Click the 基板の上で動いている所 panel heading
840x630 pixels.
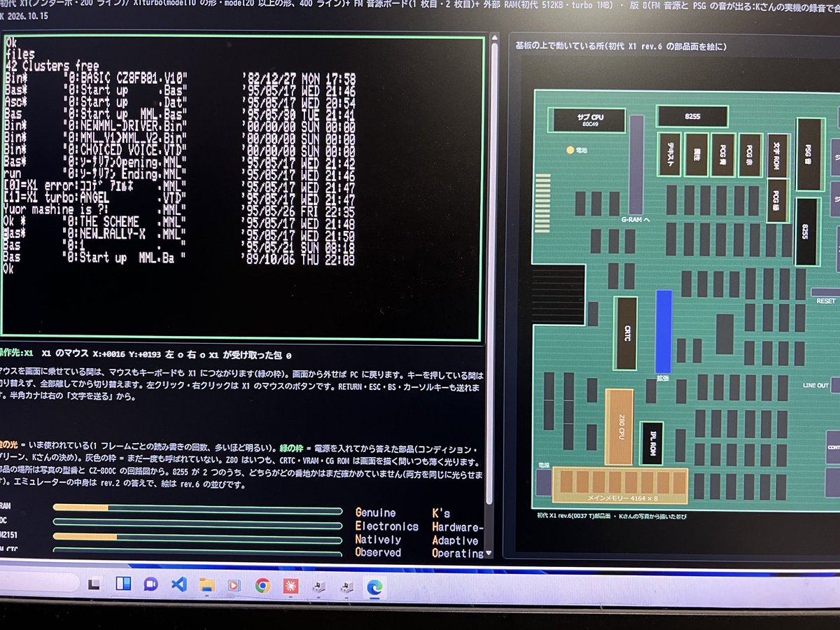(620, 46)
